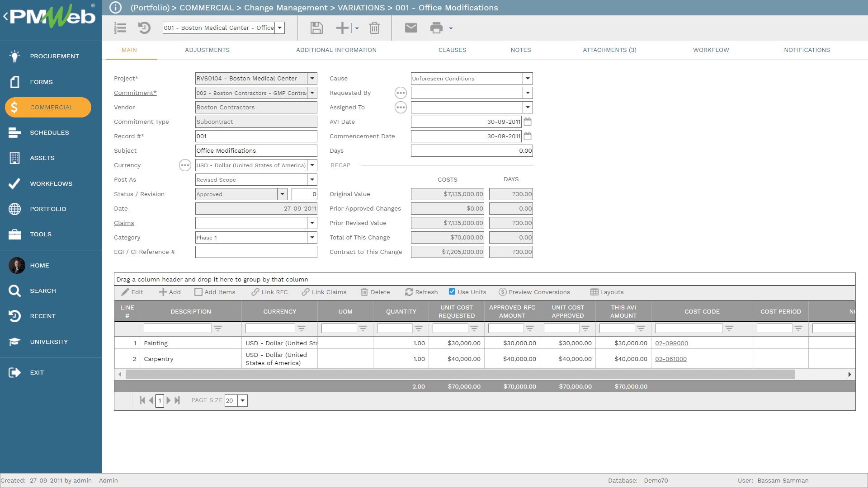Click Refresh in grid toolbar
868x488 pixels.
click(421, 292)
